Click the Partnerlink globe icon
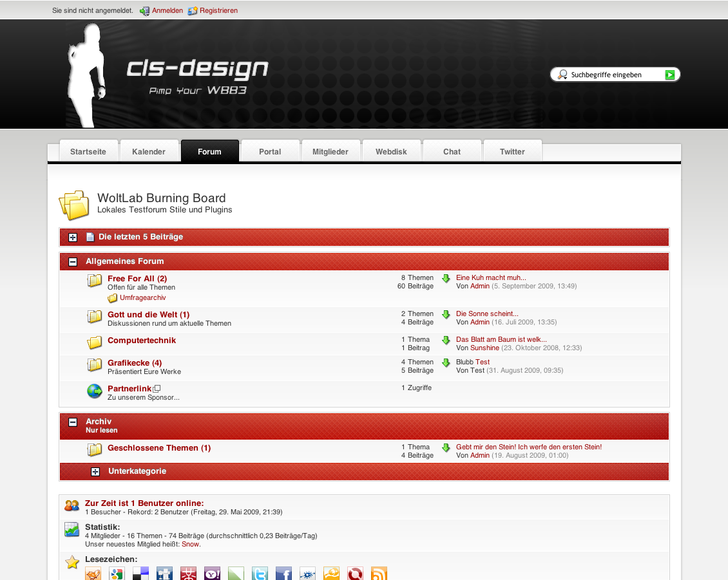This screenshot has width=728, height=580. click(95, 391)
